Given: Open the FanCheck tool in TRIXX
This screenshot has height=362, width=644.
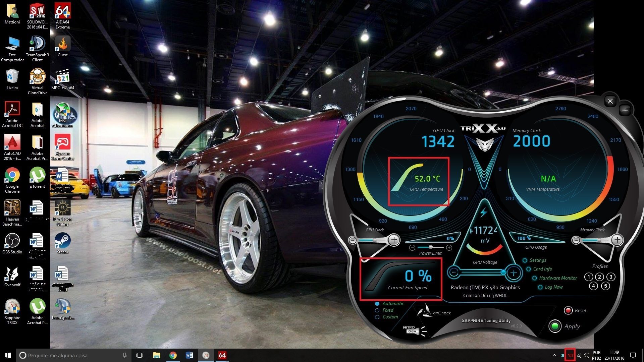Looking at the screenshot, I should [434, 311].
